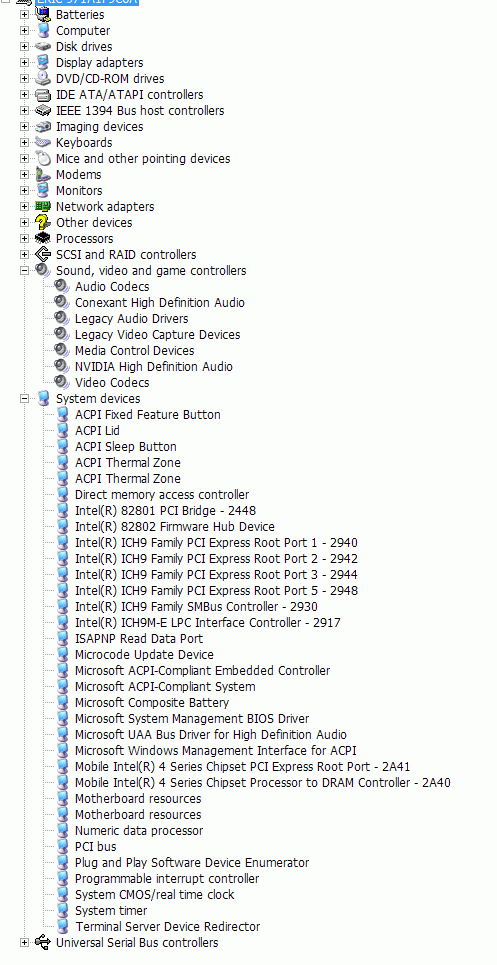Expand the Keyboards node
The image size is (497, 965).
click(x=24, y=142)
